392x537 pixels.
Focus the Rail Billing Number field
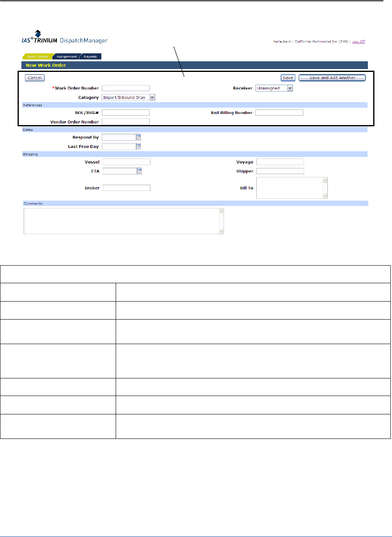279,113
